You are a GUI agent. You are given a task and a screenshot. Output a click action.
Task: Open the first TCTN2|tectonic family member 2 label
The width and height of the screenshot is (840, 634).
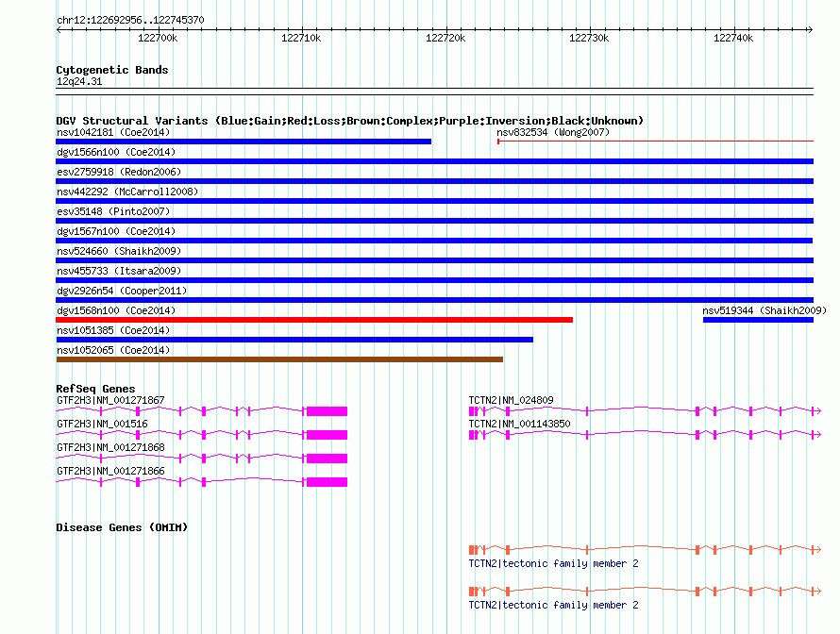(553, 563)
